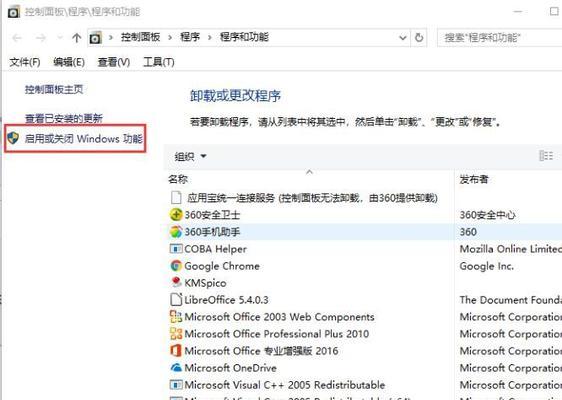The width and height of the screenshot is (562, 400).
Task: Click publisher 360安全中心 cell
Action: point(487,215)
